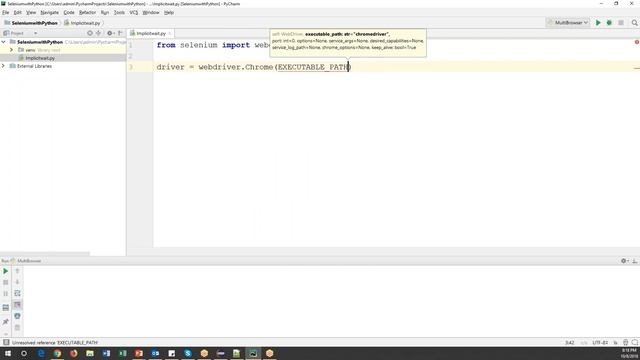Image resolution: width=640 pixels, height=360 pixels.
Task: Open the Window menu
Action: click(x=151, y=13)
